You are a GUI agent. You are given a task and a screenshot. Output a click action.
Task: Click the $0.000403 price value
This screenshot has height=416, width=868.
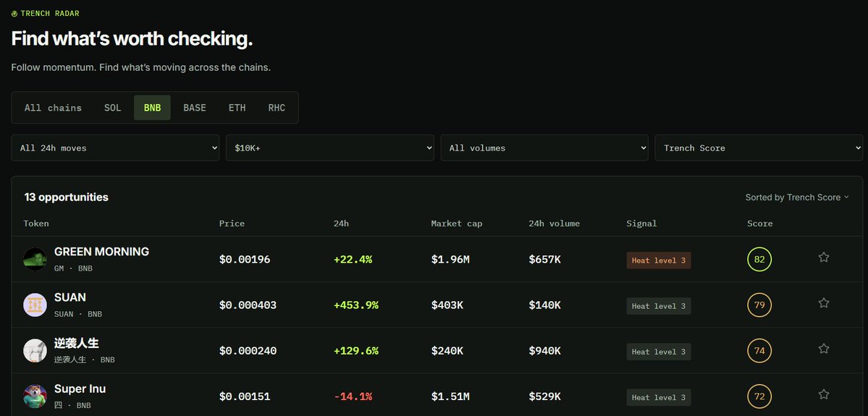(248, 305)
